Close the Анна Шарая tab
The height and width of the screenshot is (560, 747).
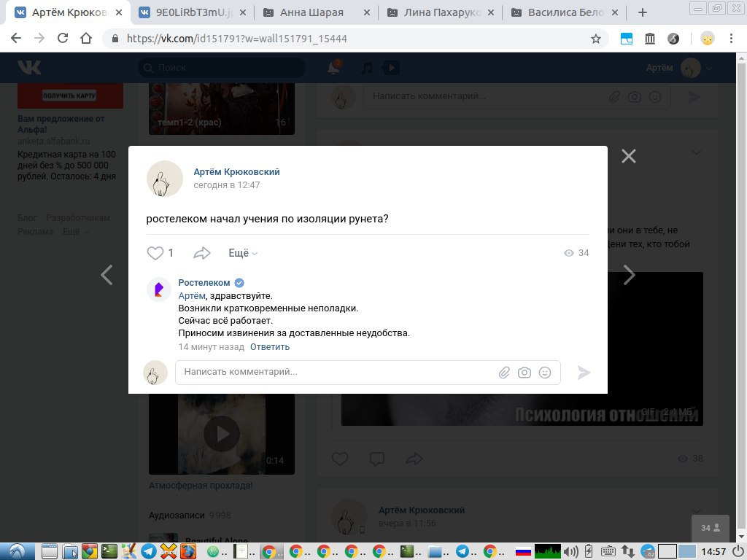(x=367, y=13)
